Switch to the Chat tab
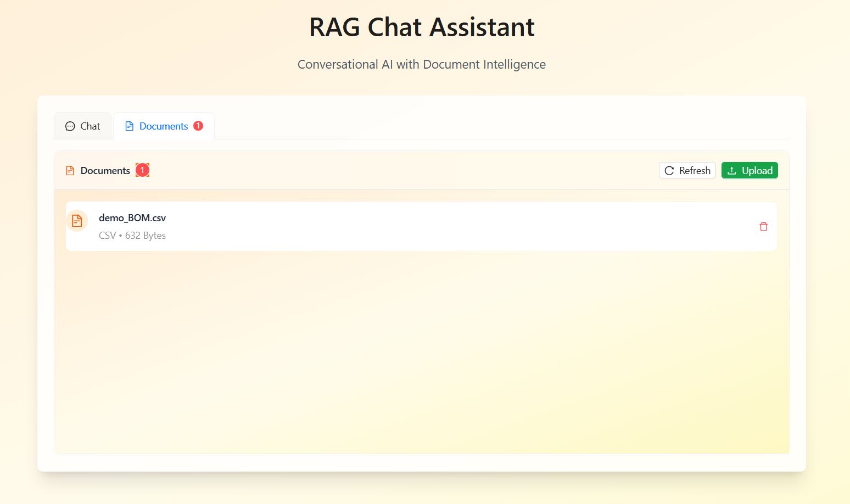Image resolution: width=850 pixels, height=504 pixels. pyautogui.click(x=83, y=126)
